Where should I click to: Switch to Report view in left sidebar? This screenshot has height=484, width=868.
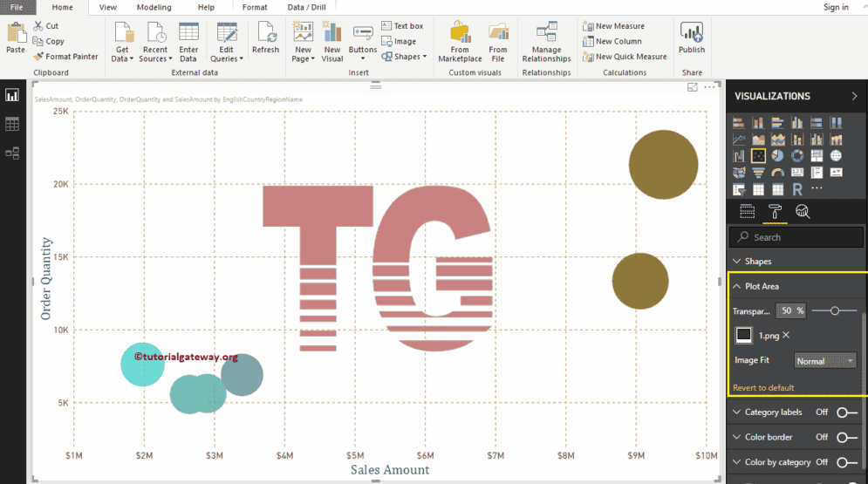(12, 95)
